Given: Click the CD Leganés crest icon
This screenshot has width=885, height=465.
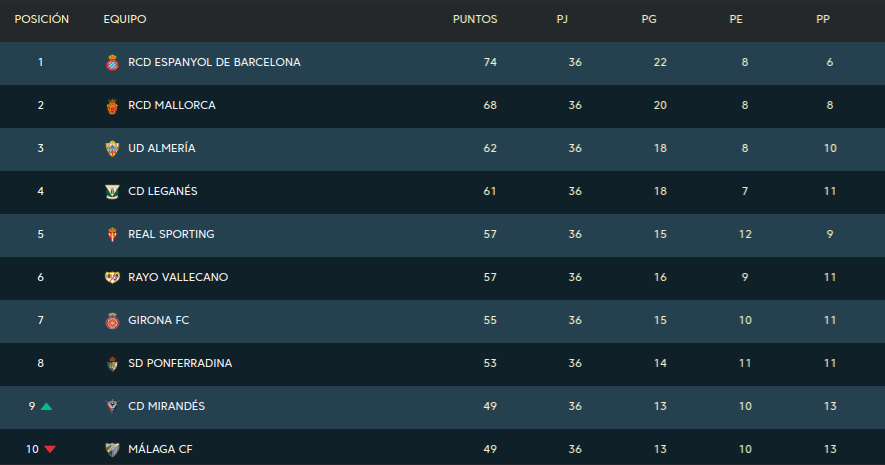Looking at the screenshot, I should pos(112,192).
